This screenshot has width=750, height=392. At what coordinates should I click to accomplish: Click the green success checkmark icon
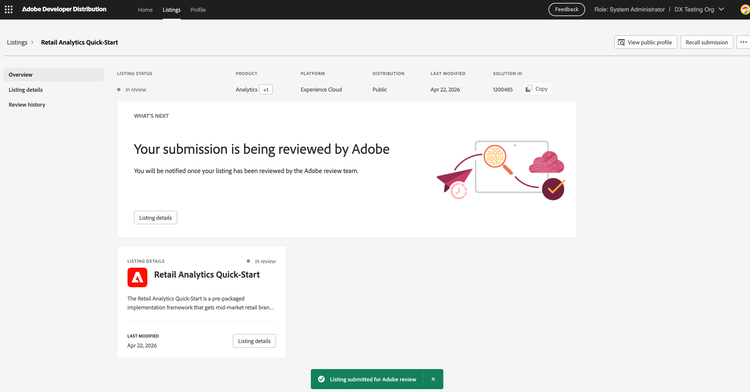(x=321, y=379)
